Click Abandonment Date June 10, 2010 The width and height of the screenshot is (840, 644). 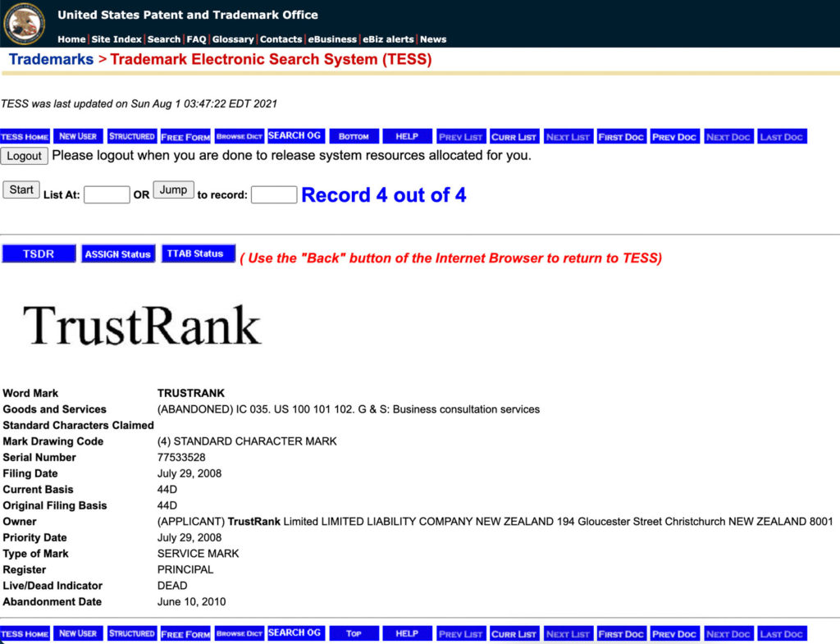click(x=191, y=601)
